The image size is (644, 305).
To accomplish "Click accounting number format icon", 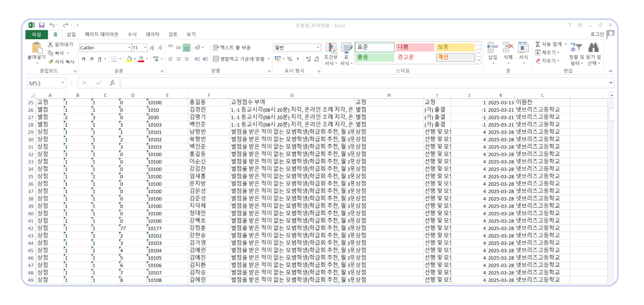I will tap(278, 59).
